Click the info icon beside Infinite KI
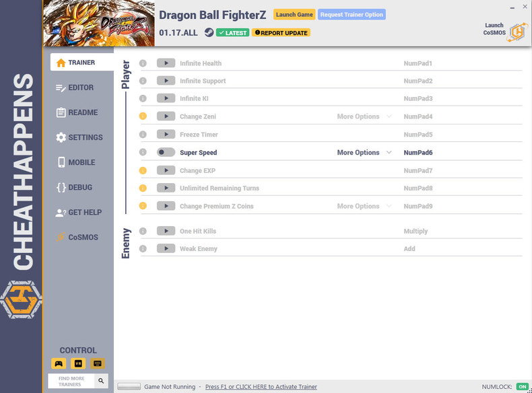Image resolution: width=532 pixels, height=393 pixels. (x=143, y=98)
